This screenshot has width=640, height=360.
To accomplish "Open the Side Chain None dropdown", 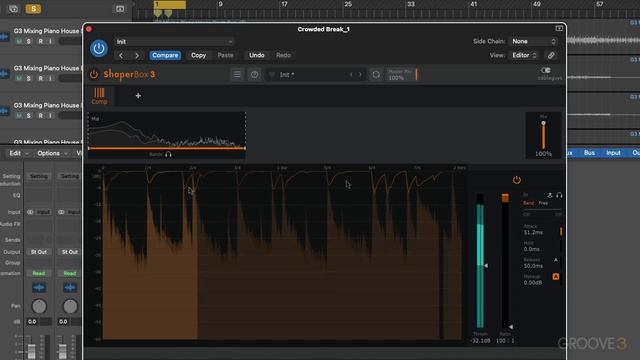I will 533,41.
